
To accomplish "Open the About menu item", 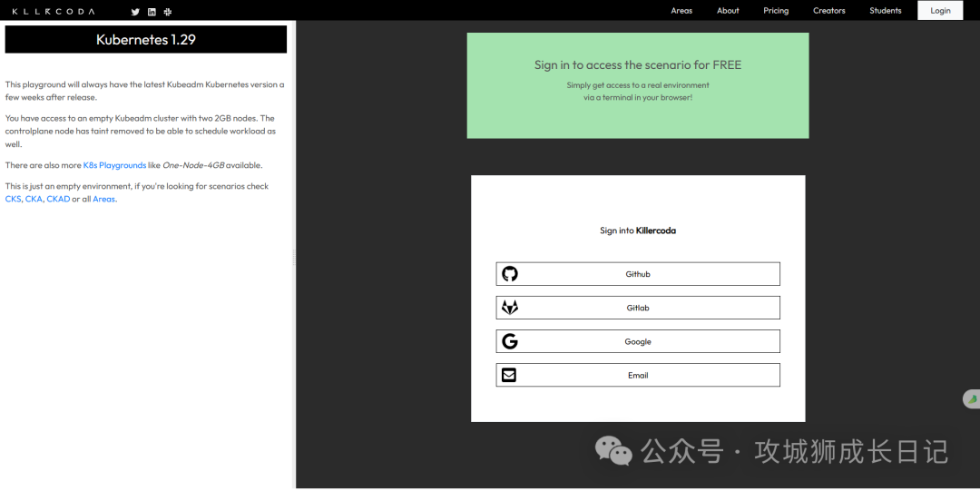I will [728, 11].
